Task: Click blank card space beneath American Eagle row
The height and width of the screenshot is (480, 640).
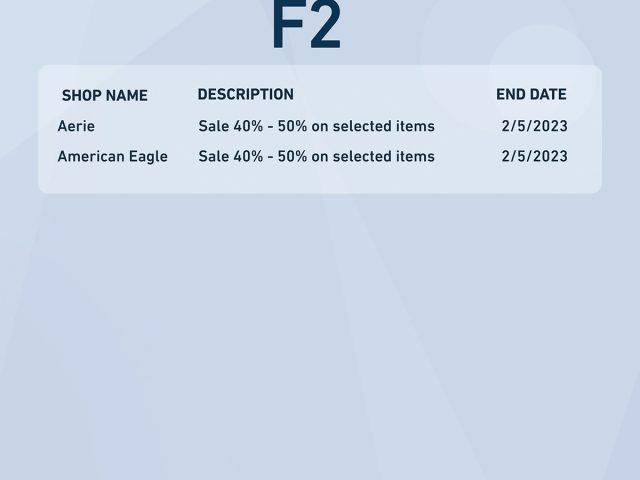Action: [x=320, y=180]
